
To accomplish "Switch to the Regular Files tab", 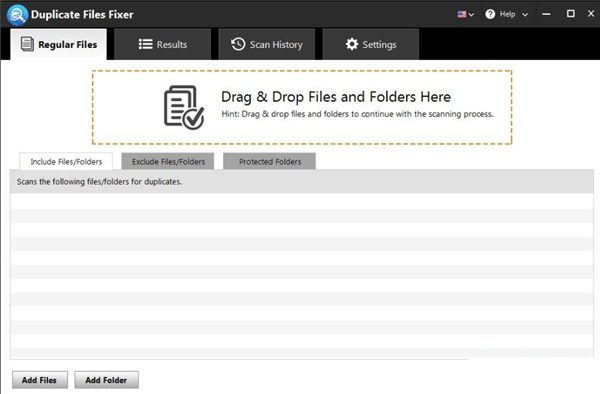I will (x=59, y=44).
